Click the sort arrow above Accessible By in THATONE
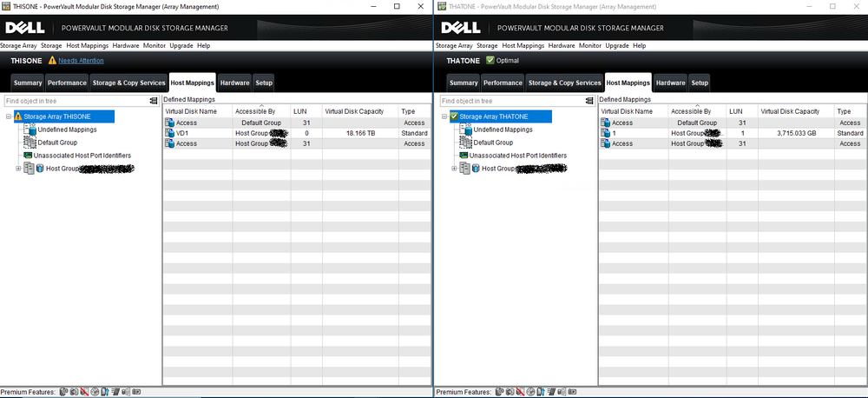Screen dimensions: 868x398 click(x=697, y=105)
